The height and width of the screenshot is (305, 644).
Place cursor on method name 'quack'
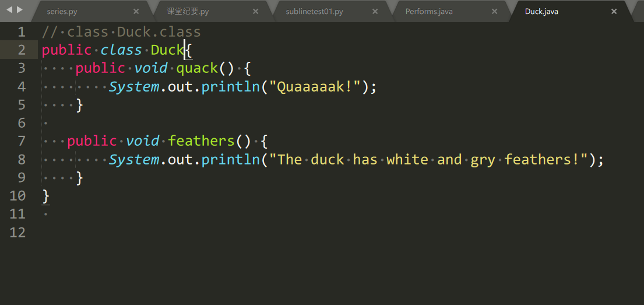[x=197, y=69]
